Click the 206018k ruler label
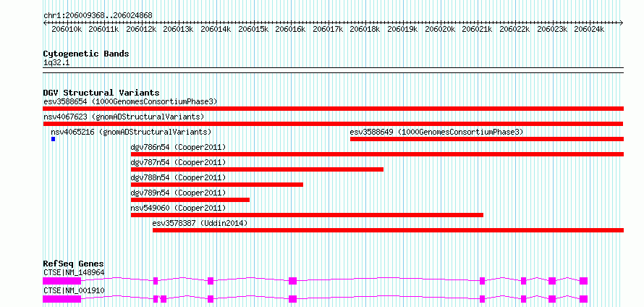Screen dimensions: 644x307 click(365, 29)
